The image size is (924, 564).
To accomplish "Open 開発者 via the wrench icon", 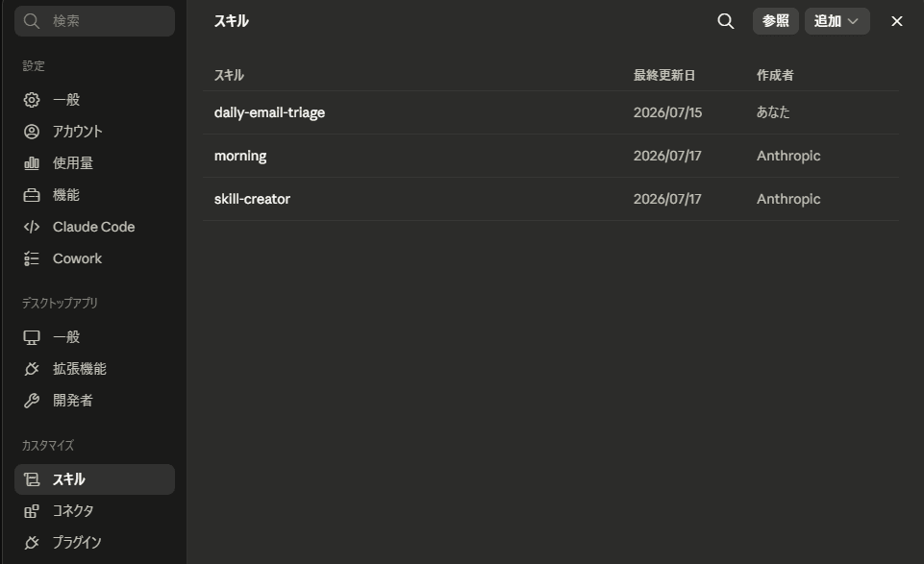I will (x=32, y=401).
